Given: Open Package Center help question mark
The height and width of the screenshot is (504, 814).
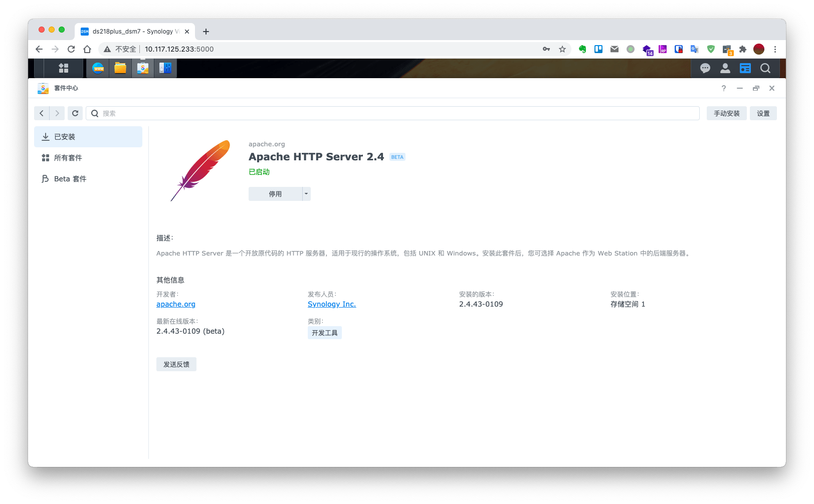Looking at the screenshot, I should 724,88.
